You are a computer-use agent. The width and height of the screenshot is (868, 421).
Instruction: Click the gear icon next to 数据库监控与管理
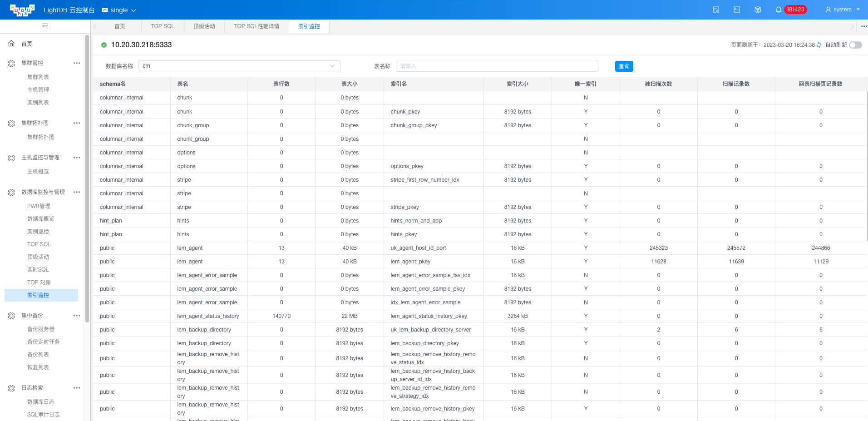[x=11, y=192]
